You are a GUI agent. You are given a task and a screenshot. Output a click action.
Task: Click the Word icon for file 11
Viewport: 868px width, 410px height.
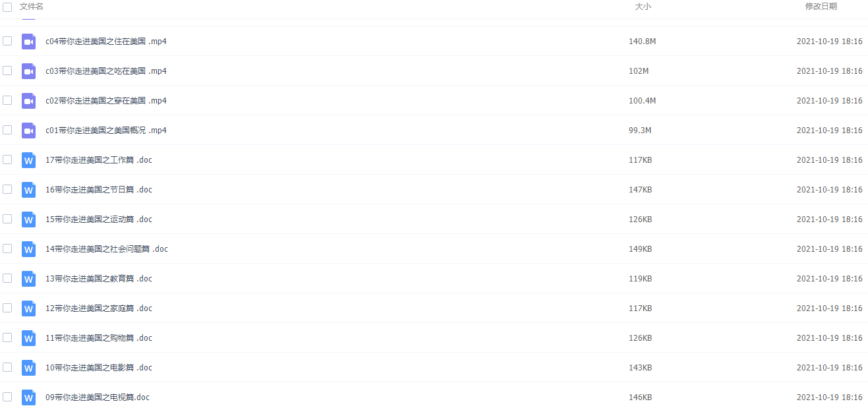pyautogui.click(x=28, y=338)
